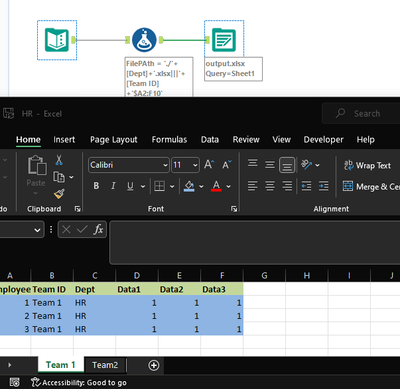
Task: Click the Cut scissors icon
Action: click(59, 160)
